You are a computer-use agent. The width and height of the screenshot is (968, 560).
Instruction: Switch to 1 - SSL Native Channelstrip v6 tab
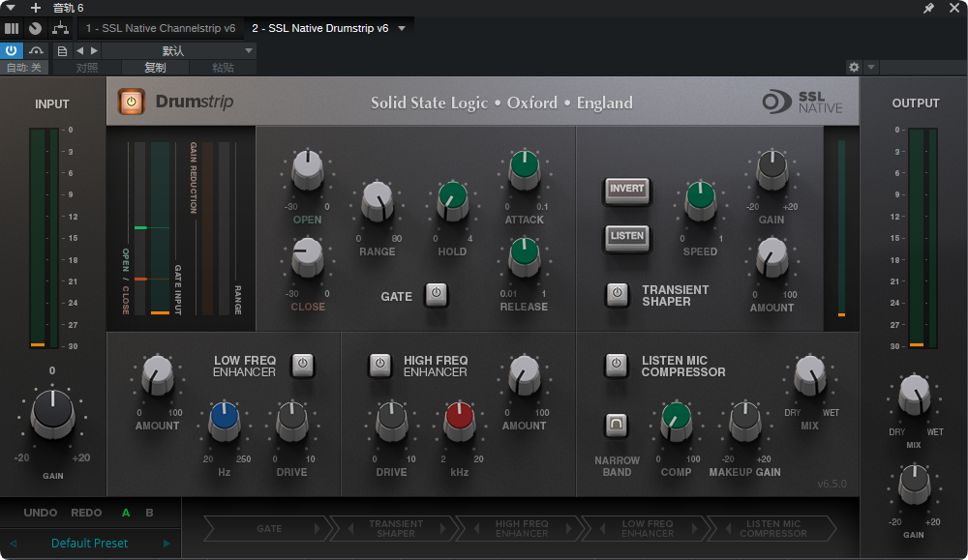click(161, 28)
